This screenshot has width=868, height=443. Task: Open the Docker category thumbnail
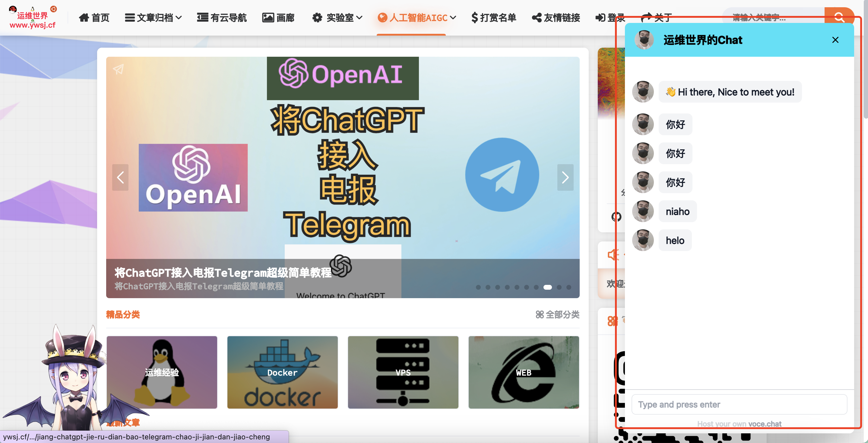[282, 372]
